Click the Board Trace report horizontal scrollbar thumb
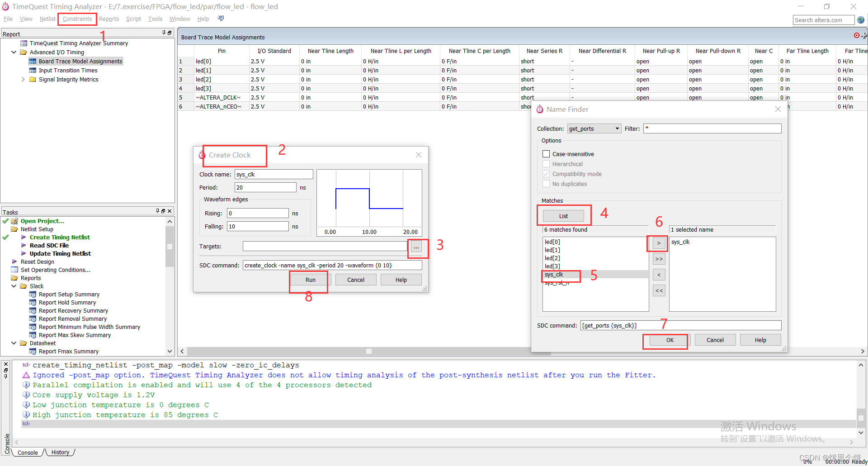This screenshot has height=466, width=868. (x=369, y=351)
